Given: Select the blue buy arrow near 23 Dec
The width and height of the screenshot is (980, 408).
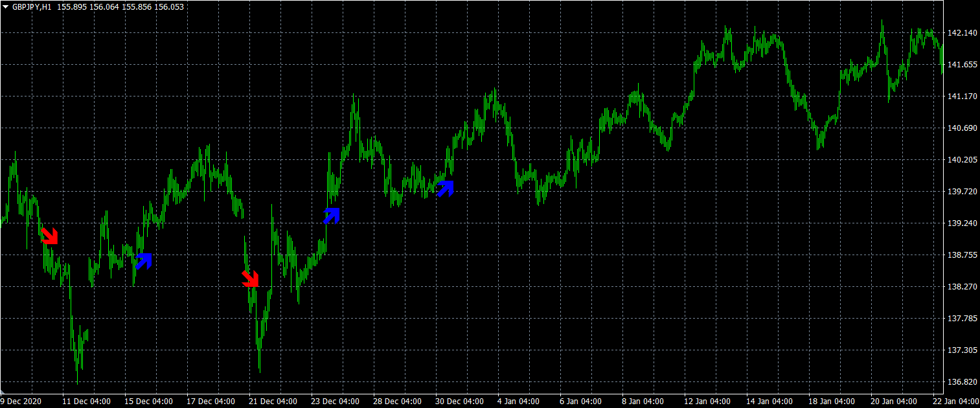Looking at the screenshot, I should click(332, 216).
